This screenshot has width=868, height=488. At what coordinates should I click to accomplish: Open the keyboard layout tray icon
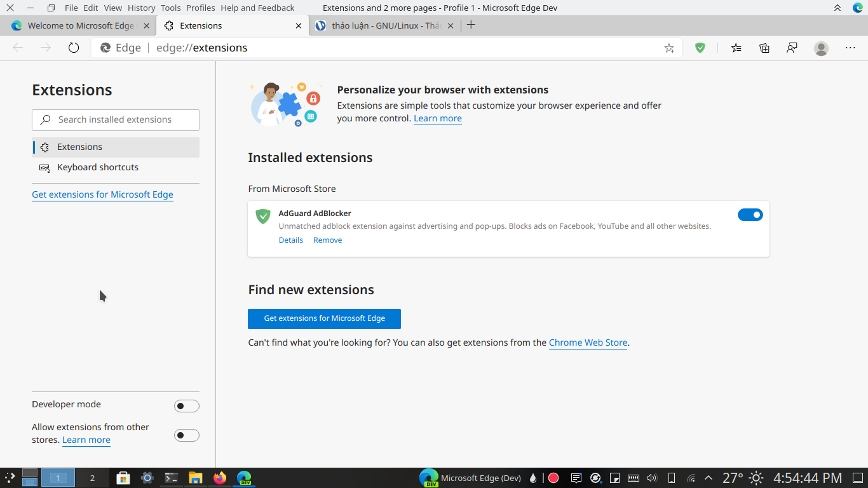[634, 478]
